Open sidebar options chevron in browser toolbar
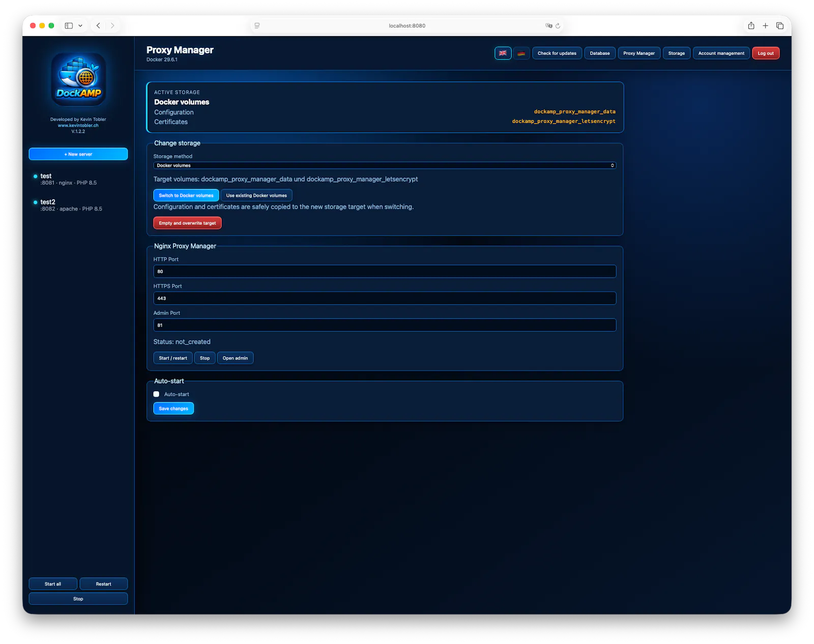Screen dimensions: 814x644 pyautogui.click(x=80, y=25)
